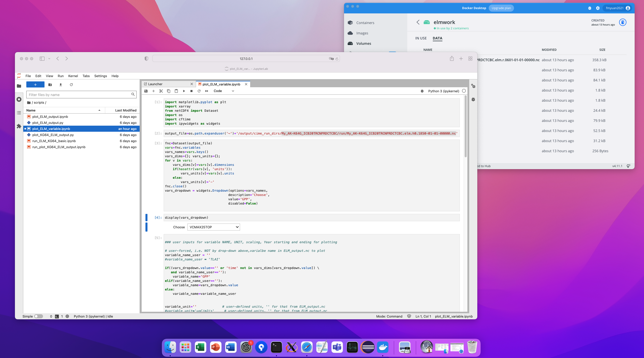This screenshot has height=358, width=644.
Task: Click the upload files icon
Action: tap(61, 85)
